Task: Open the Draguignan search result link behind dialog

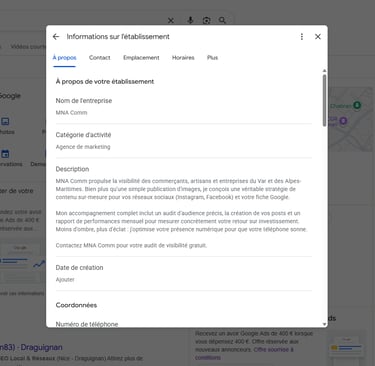Action: 31,347
